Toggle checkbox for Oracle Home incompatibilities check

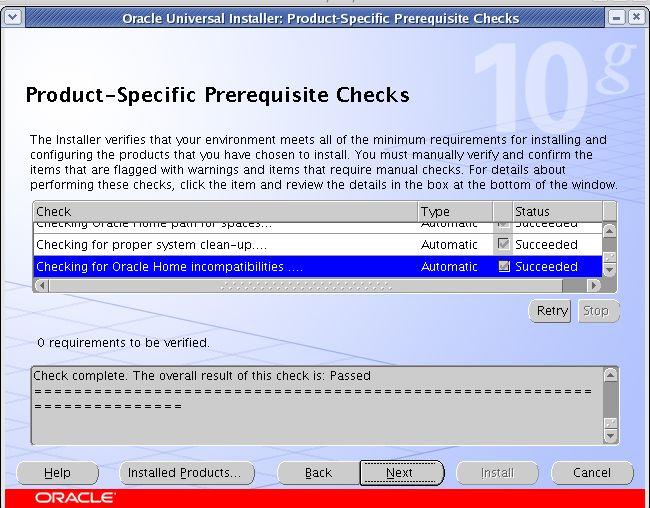pyautogui.click(x=503, y=266)
